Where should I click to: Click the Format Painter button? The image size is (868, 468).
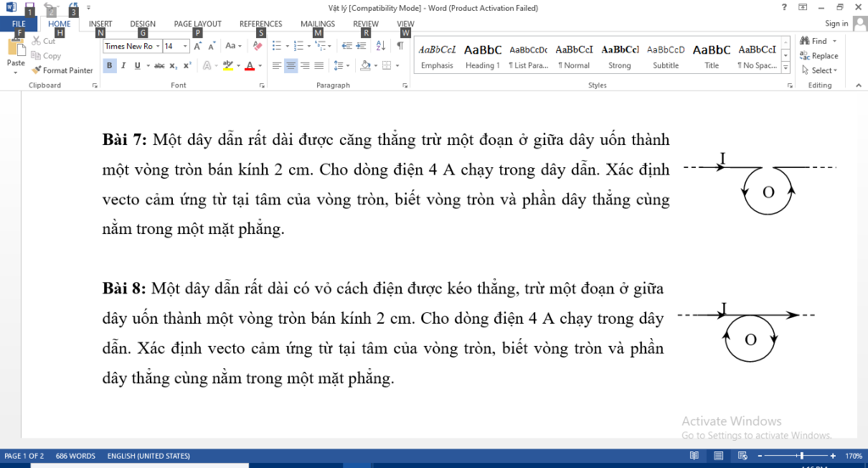coord(63,70)
